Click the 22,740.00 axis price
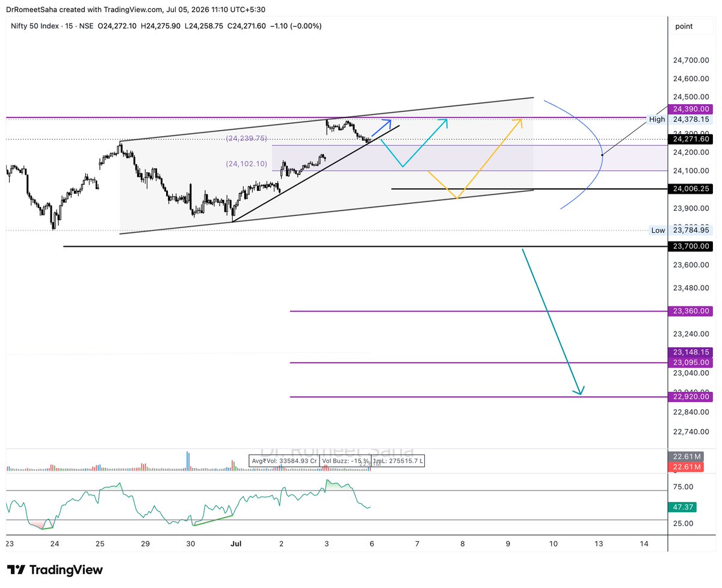 [691, 432]
